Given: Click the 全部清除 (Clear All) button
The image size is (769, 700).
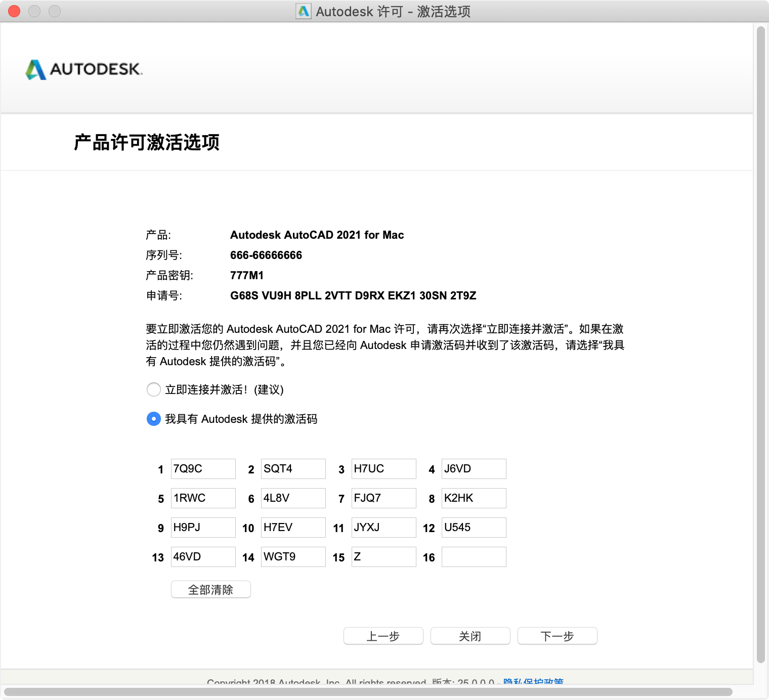Looking at the screenshot, I should coord(211,590).
